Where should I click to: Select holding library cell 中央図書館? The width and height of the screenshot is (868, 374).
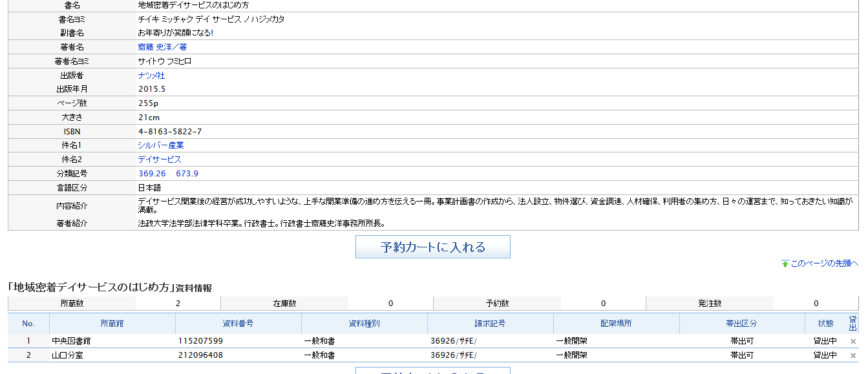(x=72, y=341)
